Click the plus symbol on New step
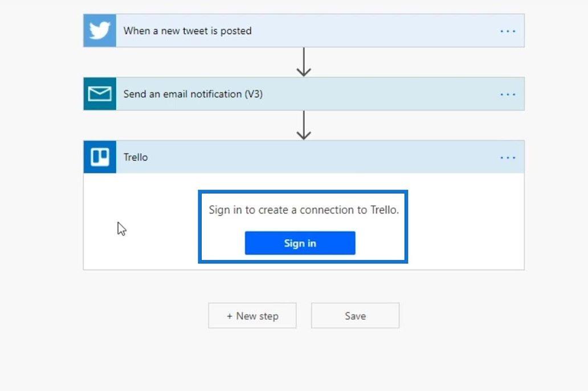588x391 pixels. click(x=230, y=316)
